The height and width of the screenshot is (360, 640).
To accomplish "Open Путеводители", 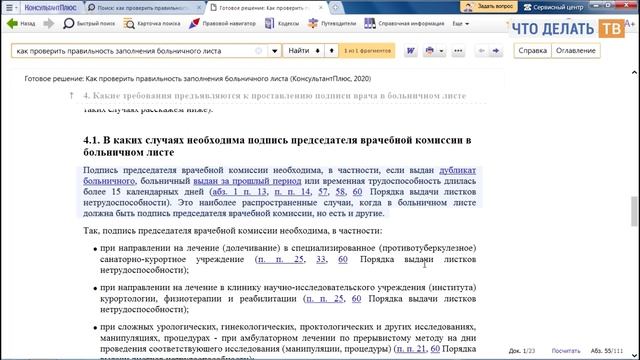I will click(x=332, y=24).
